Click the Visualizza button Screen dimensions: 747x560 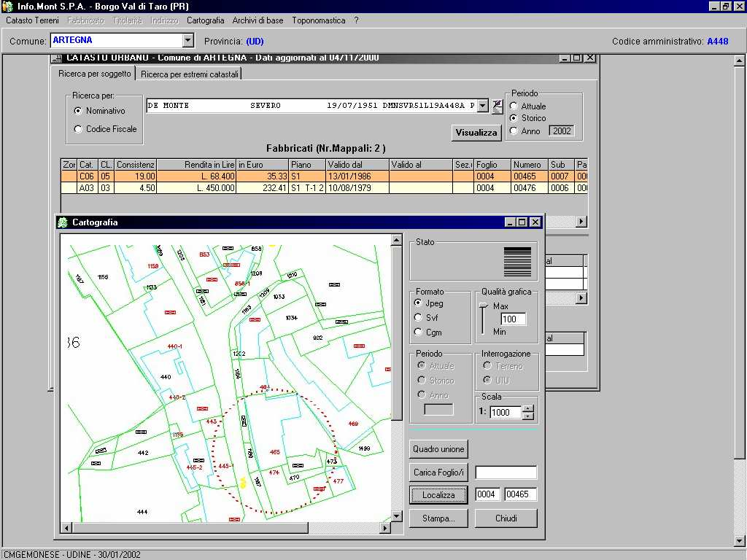[x=476, y=133]
